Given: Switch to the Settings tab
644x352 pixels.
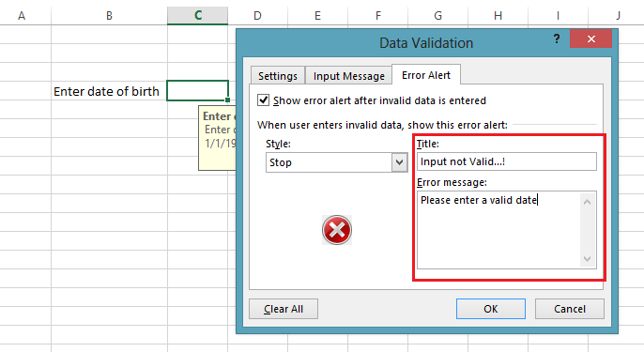Looking at the screenshot, I should click(278, 76).
